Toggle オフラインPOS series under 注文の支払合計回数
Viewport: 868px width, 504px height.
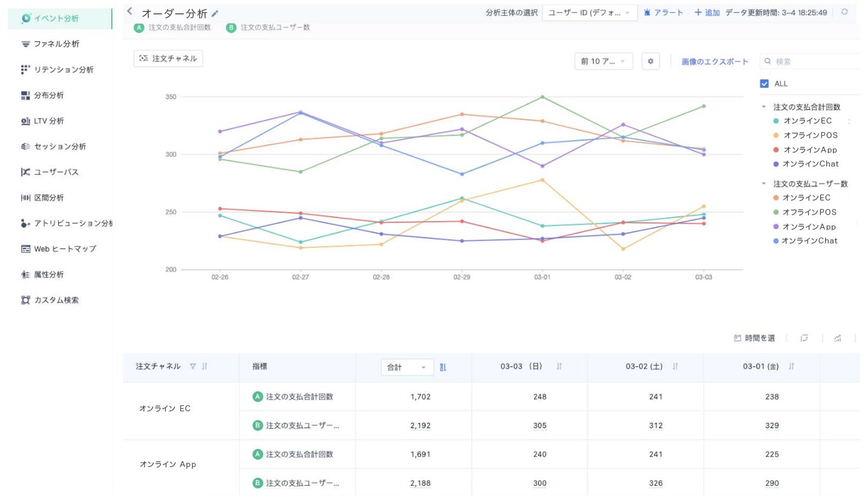pyautogui.click(x=810, y=135)
